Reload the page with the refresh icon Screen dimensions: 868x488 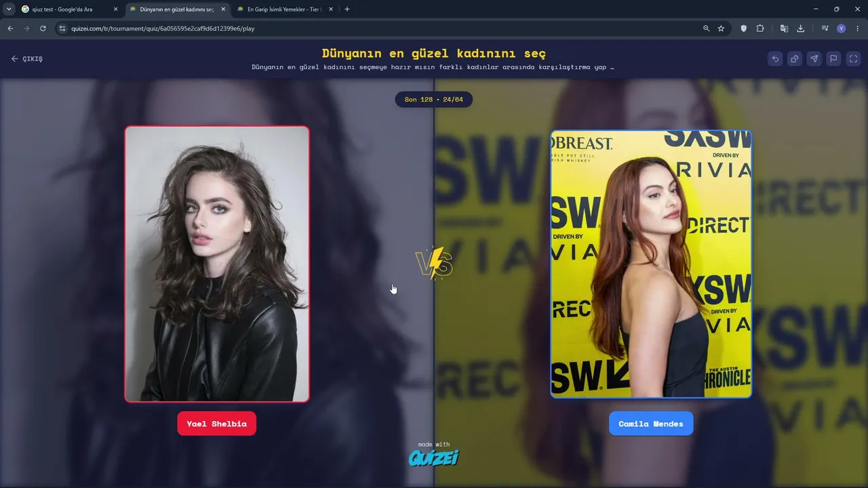[43, 28]
